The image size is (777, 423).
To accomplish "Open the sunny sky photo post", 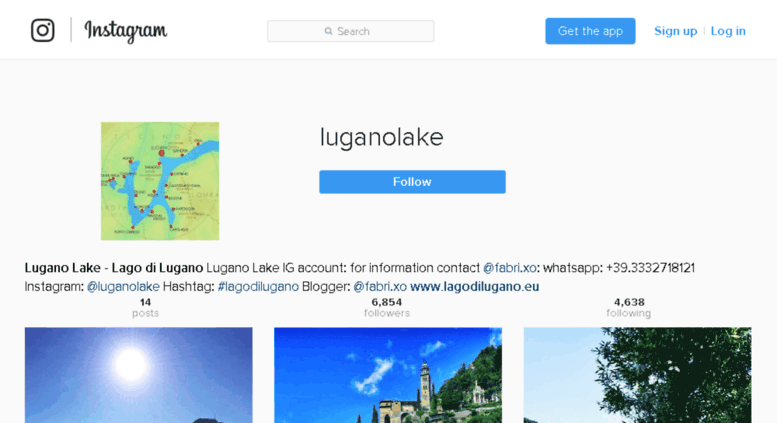I will [x=139, y=375].
